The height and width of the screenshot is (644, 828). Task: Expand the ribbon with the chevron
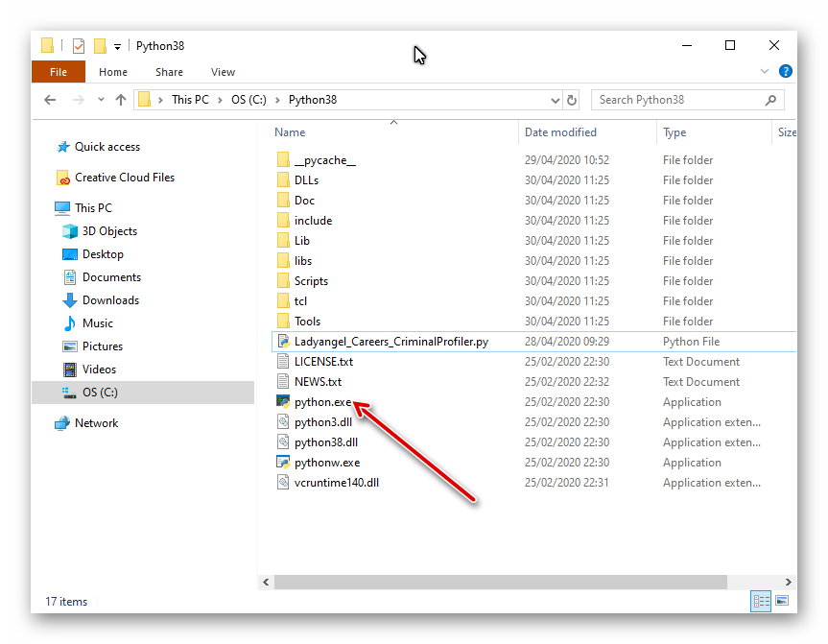coord(764,71)
